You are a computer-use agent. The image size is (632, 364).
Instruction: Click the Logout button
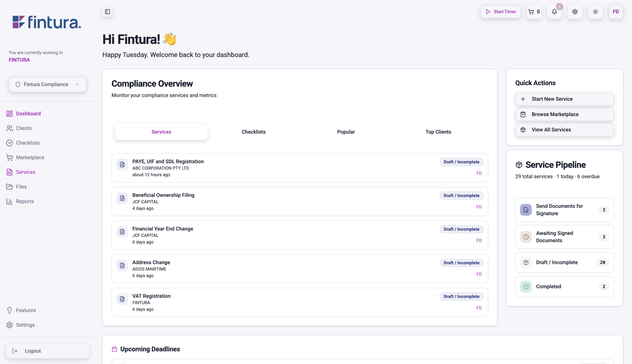47,351
